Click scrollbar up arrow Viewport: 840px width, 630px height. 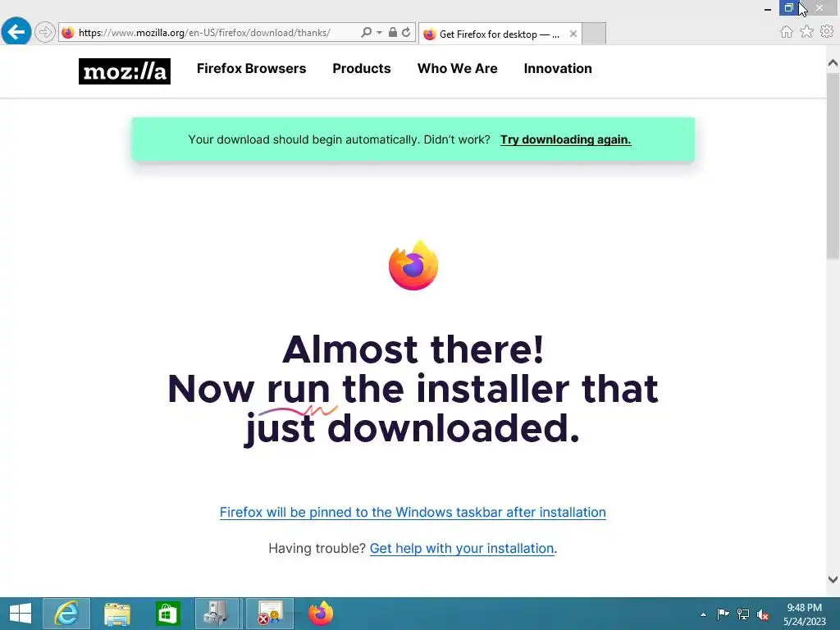[833, 63]
